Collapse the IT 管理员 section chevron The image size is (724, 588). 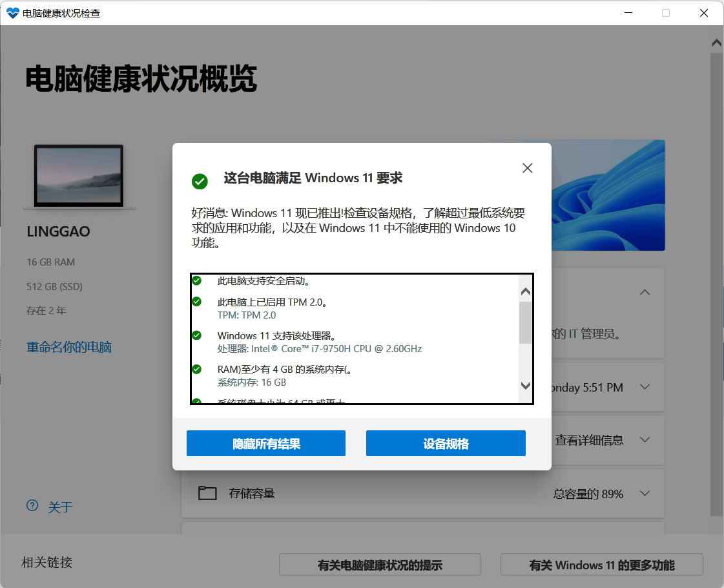click(645, 292)
